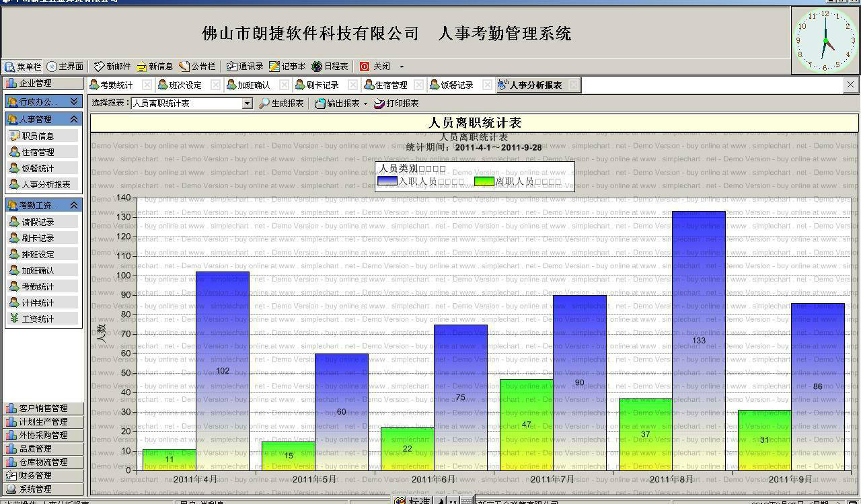Open the 品质管理 module
Viewport: 861px width, 504px height.
[x=43, y=449]
